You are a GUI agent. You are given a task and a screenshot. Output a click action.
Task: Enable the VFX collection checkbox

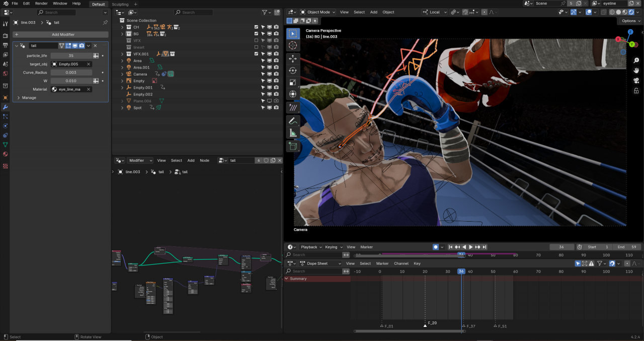coord(256,40)
